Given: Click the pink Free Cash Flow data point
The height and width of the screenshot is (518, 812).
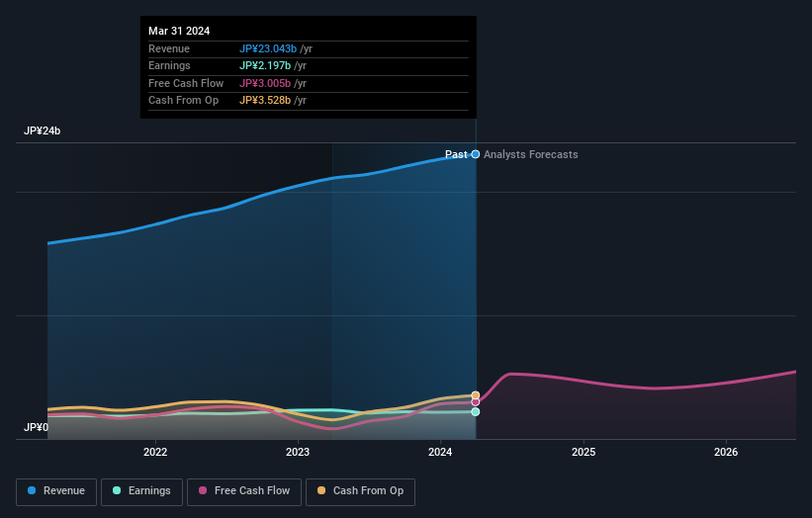Looking at the screenshot, I should point(476,402).
